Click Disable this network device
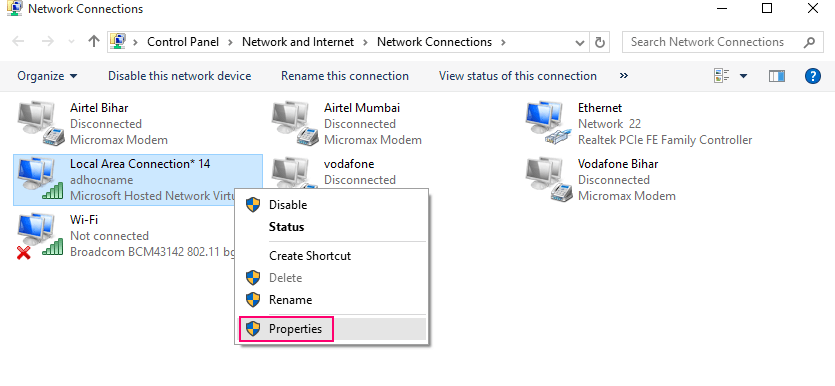This screenshot has width=835, height=386. pos(179,76)
